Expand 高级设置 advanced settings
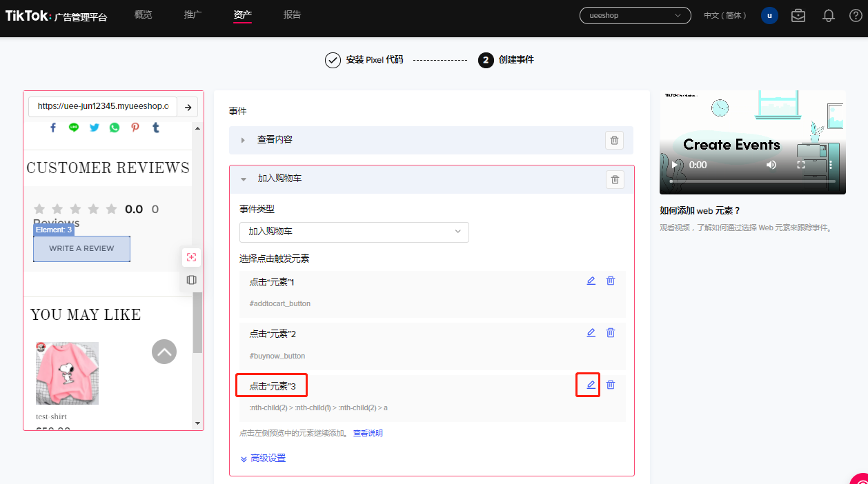 point(263,458)
